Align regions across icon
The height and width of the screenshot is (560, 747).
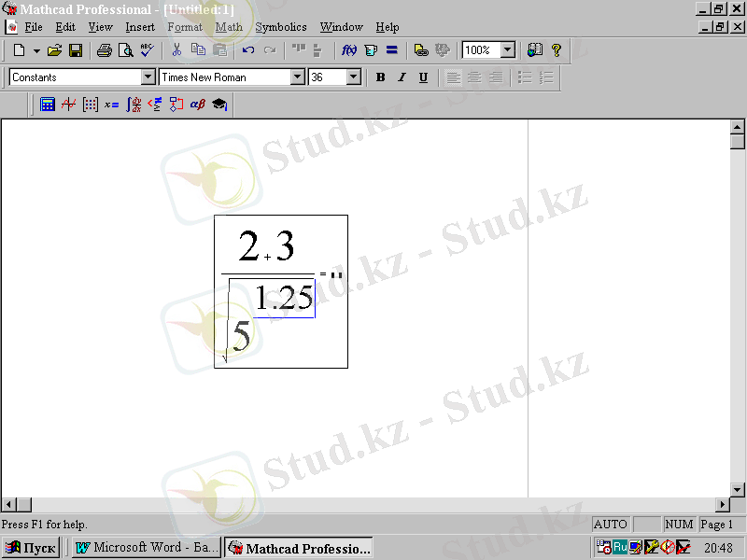298,50
